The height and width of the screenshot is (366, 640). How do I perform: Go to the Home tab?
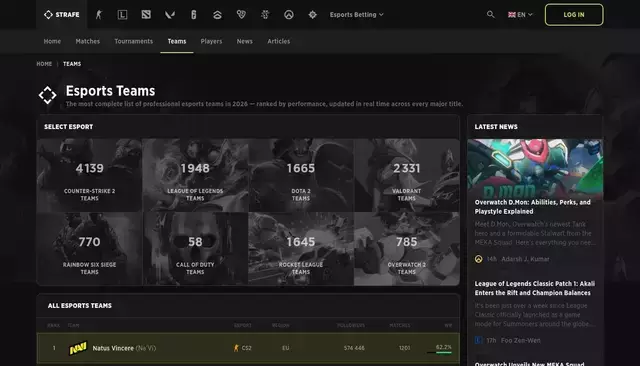[52, 41]
